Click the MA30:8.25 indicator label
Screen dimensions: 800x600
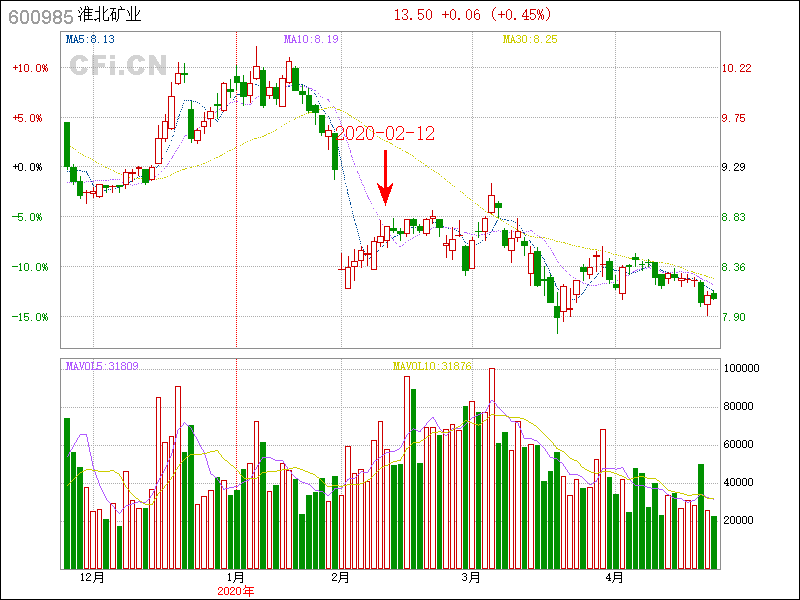529,39
